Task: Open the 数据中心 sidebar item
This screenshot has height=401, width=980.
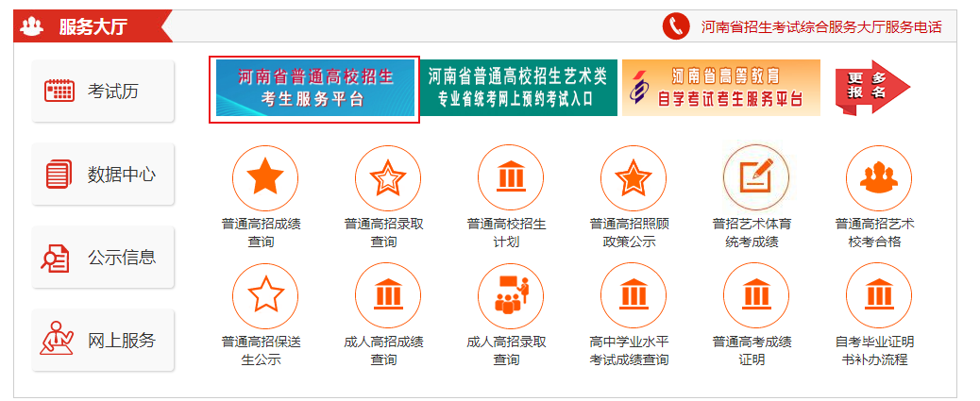Action: [104, 175]
